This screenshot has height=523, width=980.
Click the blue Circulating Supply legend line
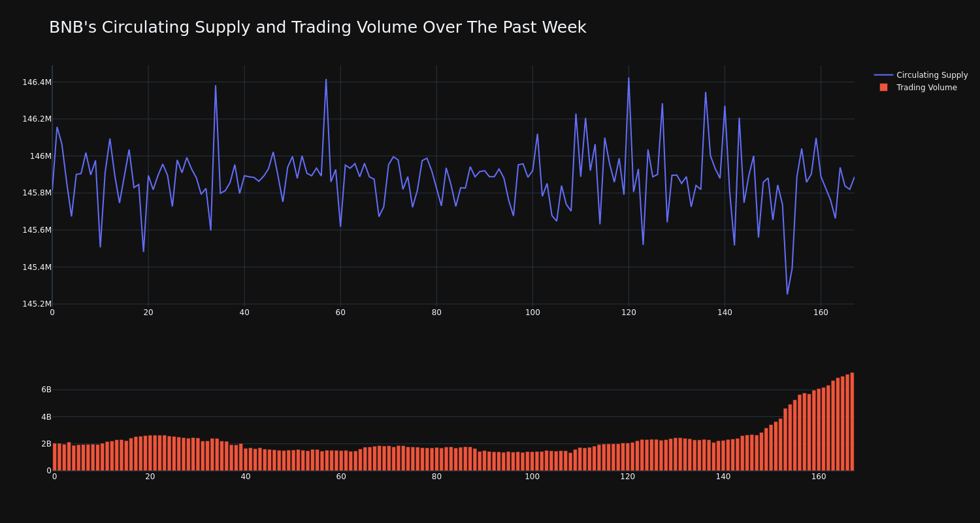(883, 75)
